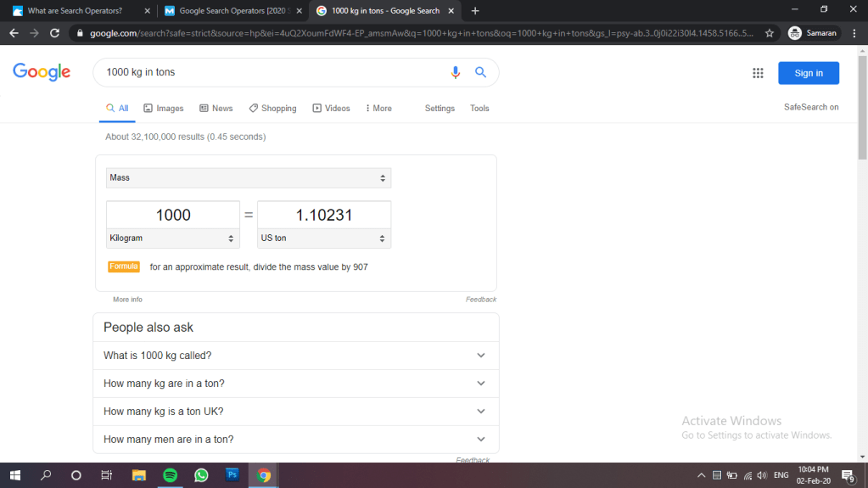
Task: Click the blue search magnifier icon
Action: 480,73
